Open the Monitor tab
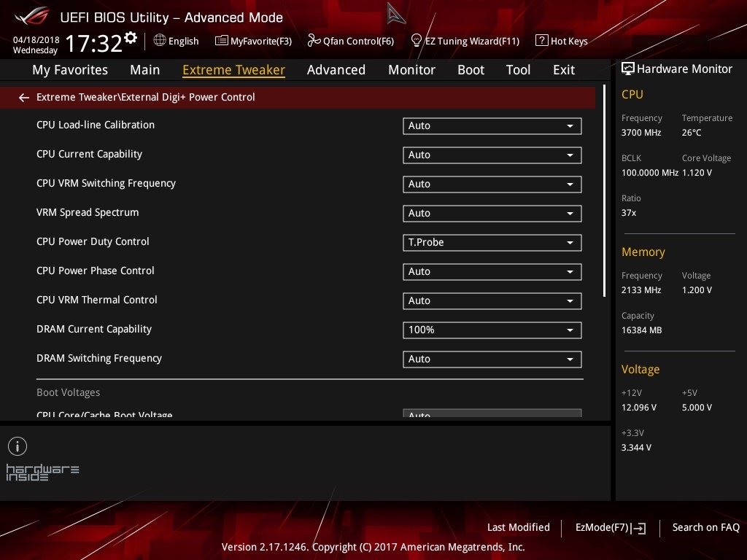This screenshot has width=747, height=560. tap(411, 70)
